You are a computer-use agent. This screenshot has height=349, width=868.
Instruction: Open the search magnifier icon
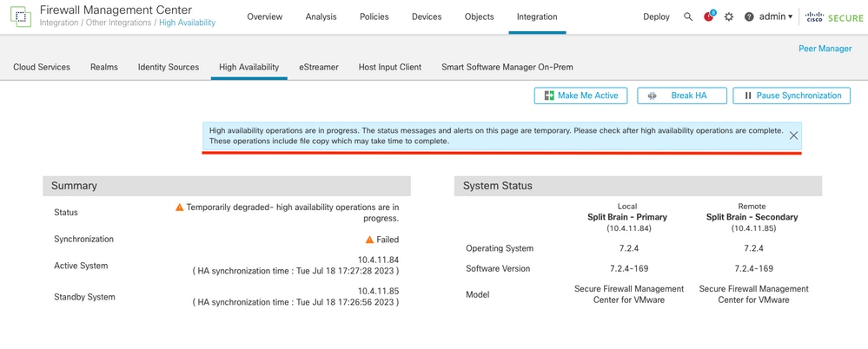click(688, 16)
